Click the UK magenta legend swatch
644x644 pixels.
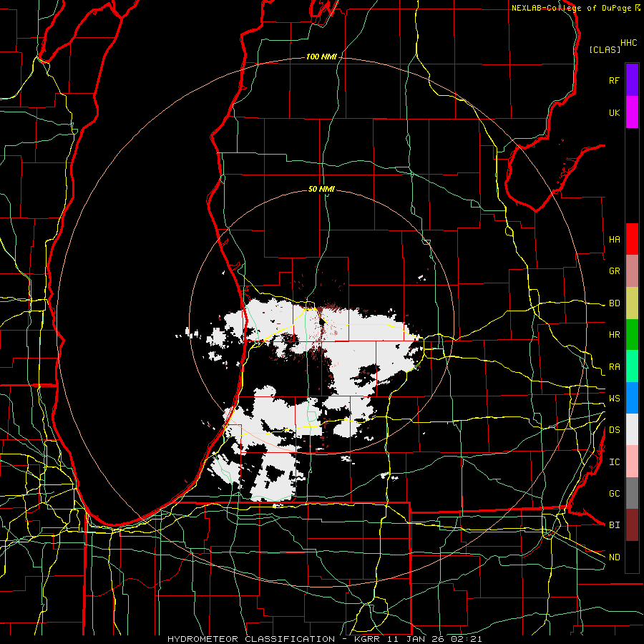click(632, 112)
